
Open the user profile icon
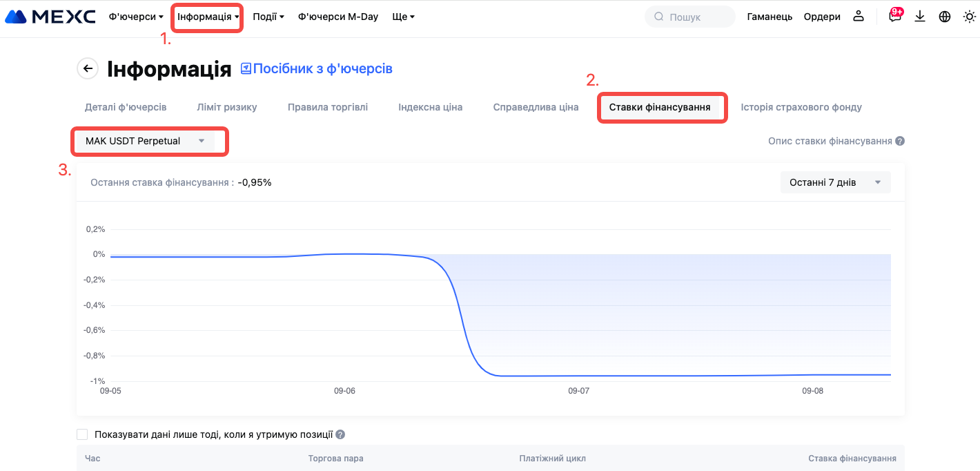pyautogui.click(x=859, y=17)
